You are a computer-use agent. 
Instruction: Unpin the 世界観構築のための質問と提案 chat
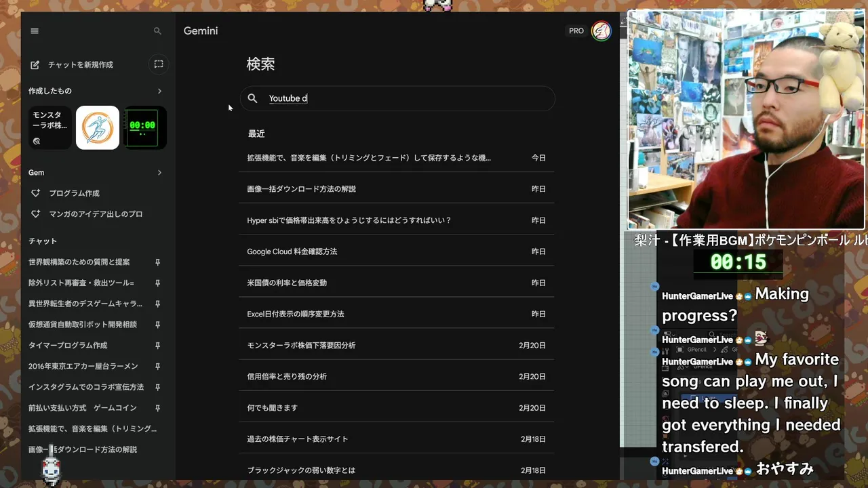(x=157, y=262)
